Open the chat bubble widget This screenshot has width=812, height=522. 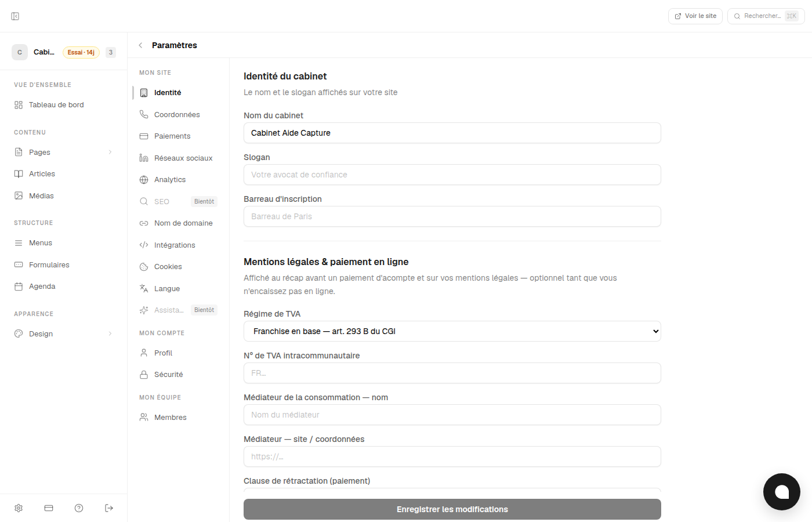pos(782,492)
